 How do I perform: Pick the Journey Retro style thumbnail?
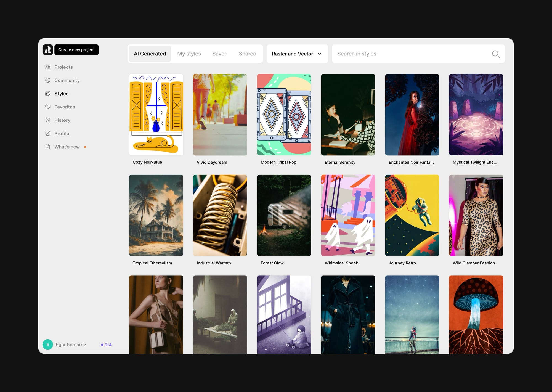pos(412,215)
